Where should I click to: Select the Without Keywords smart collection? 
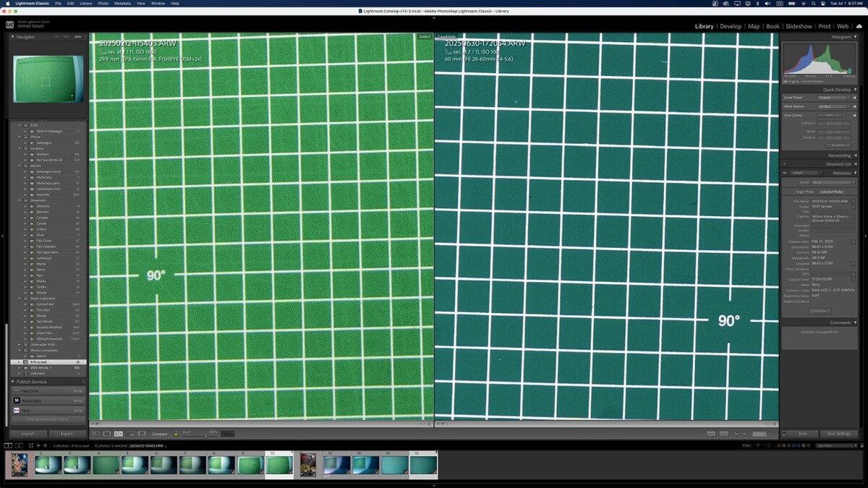point(48,338)
